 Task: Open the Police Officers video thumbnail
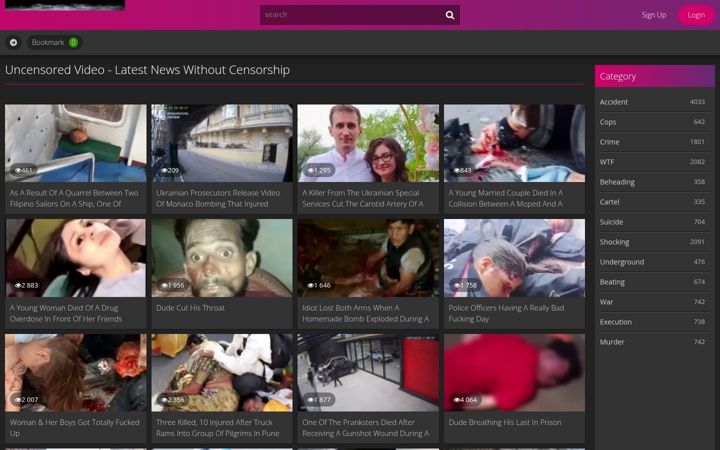pos(514,258)
